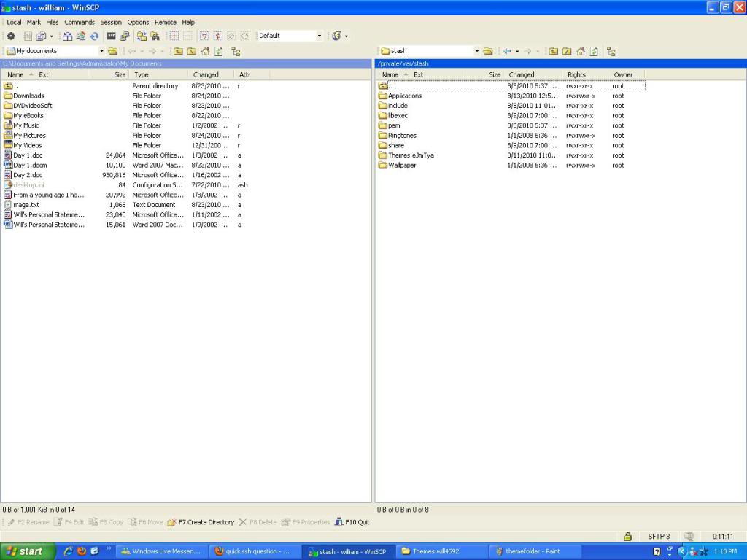Viewport: 747px width, 560px height.
Task: Open the Files menu
Action: point(53,22)
